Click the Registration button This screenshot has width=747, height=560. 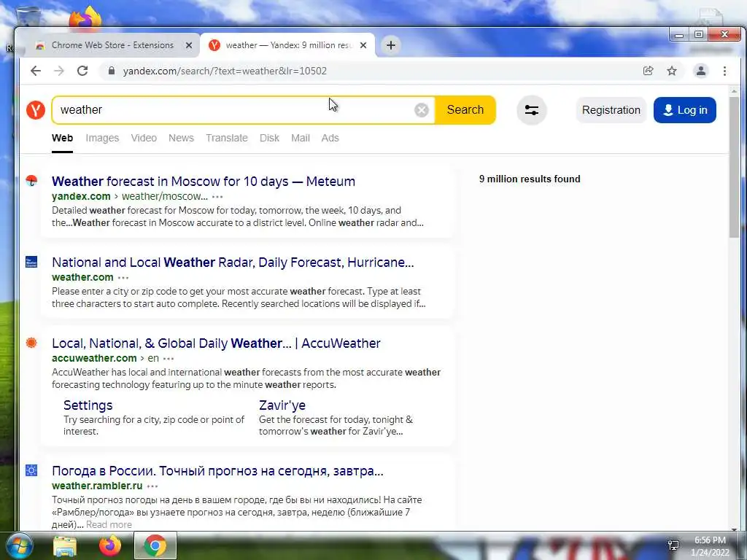pos(611,110)
